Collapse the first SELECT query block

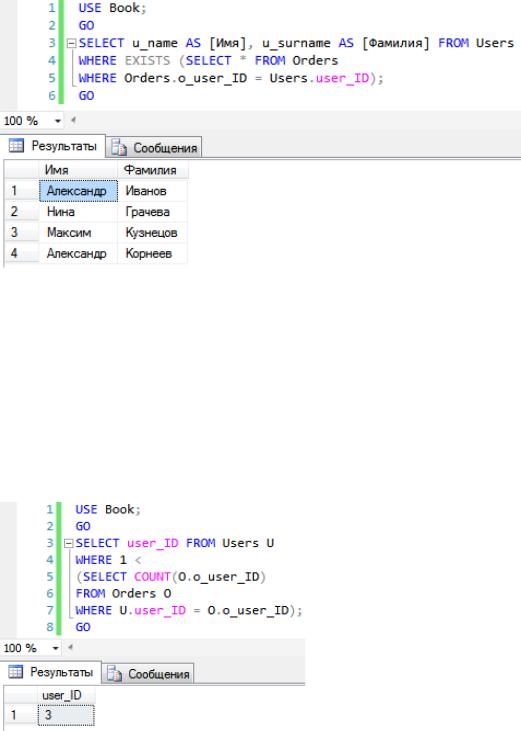coord(71,44)
